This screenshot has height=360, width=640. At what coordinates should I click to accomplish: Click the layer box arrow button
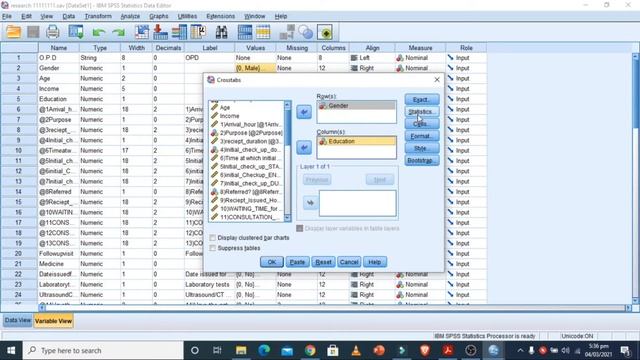pyautogui.click(x=311, y=202)
